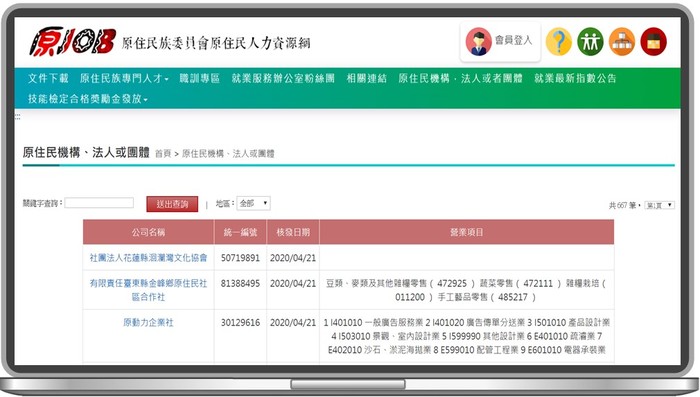This screenshot has width=700, height=397.
Task: Click 2020/04/21 date in 30129616 row
Action: pos(293,322)
